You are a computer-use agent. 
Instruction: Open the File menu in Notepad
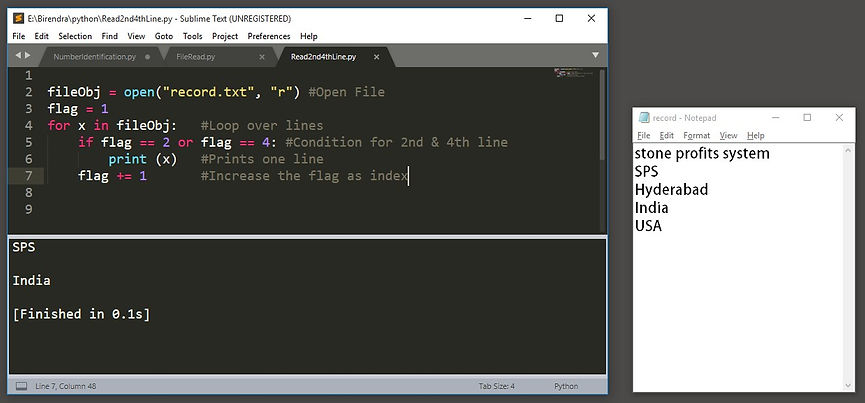[644, 136]
